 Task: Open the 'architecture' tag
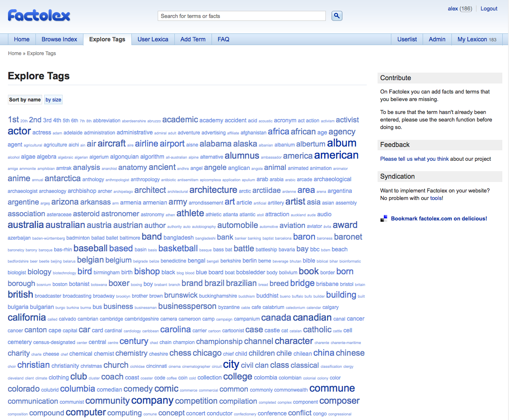pyautogui.click(x=213, y=190)
